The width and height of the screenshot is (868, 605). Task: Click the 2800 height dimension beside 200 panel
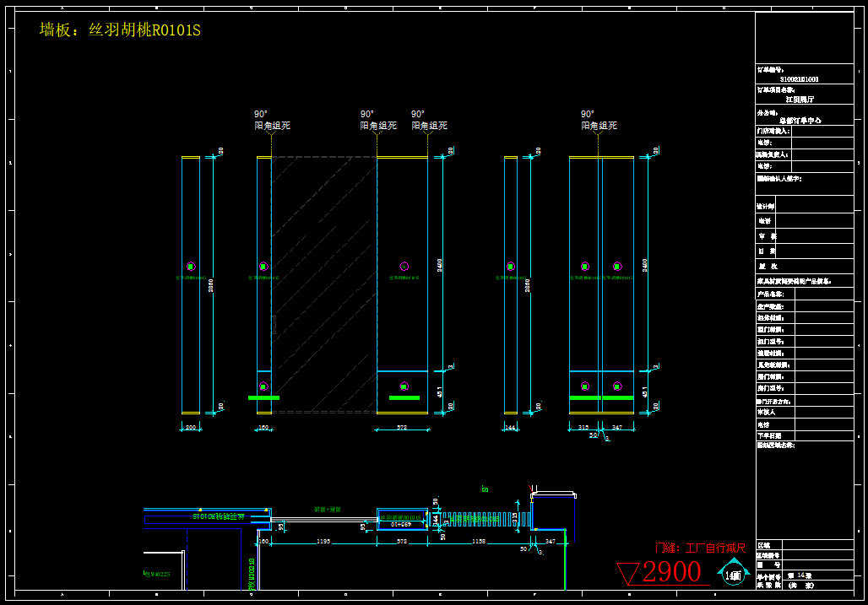click(x=211, y=285)
